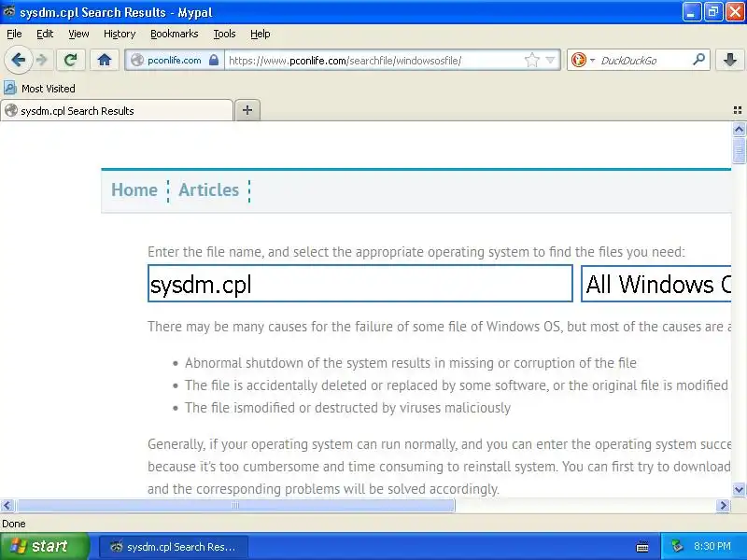Click the 'Enter the file name' instruction text

[x=416, y=251]
